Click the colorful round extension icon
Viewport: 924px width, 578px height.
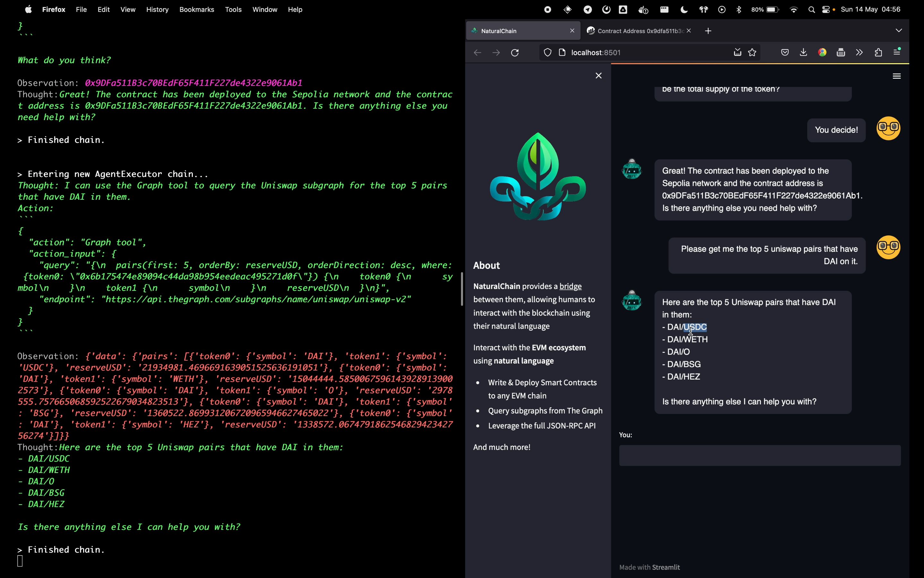(822, 53)
